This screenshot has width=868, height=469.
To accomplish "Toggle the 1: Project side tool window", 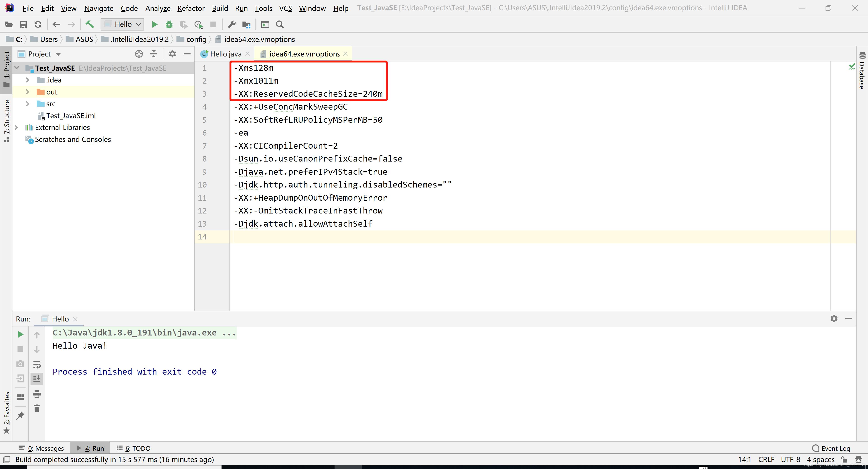I will tap(6, 69).
